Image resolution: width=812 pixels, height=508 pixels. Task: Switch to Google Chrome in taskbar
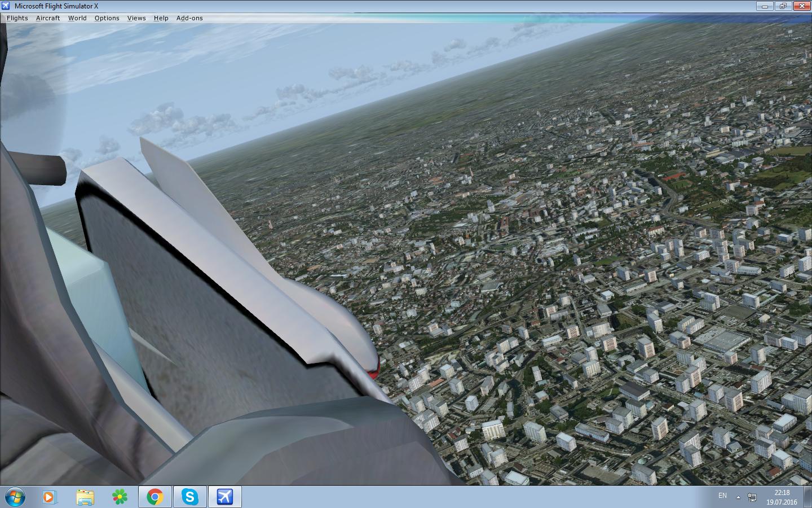pos(155,497)
